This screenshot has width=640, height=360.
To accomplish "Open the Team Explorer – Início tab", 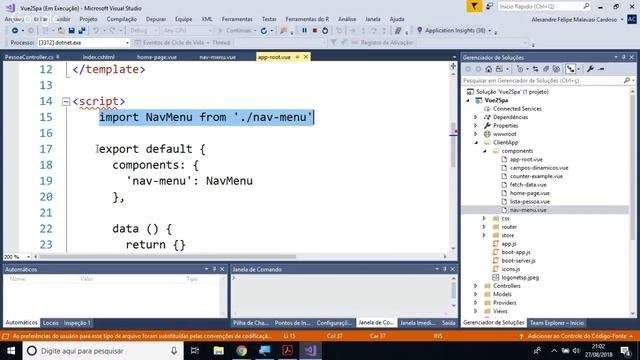I will pyautogui.click(x=557, y=323).
